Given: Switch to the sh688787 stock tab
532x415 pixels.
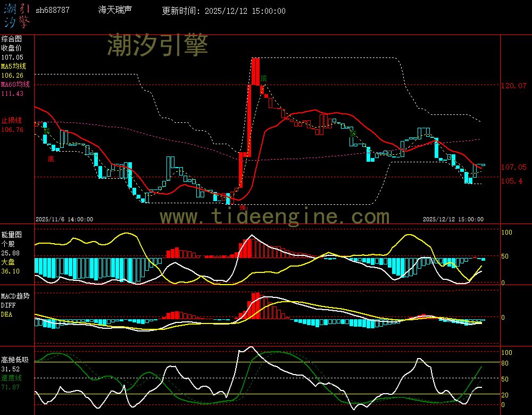Looking at the screenshot, I should [54, 10].
